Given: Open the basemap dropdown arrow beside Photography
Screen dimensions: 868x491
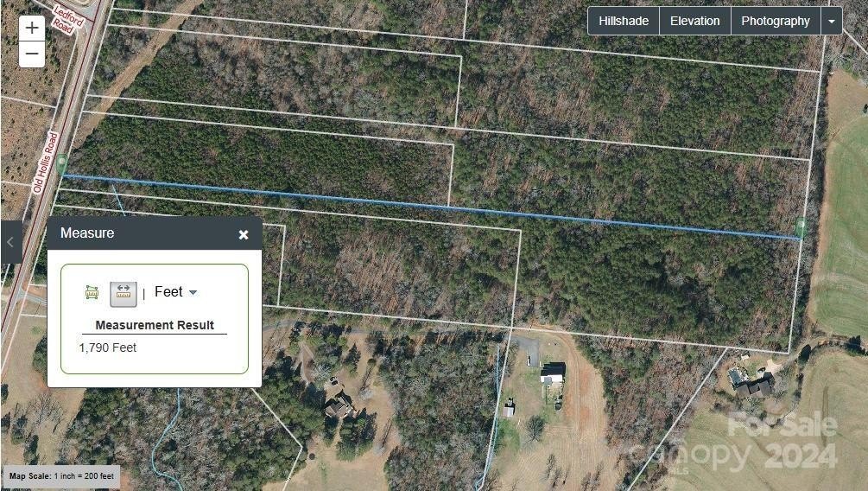Looking at the screenshot, I should click(832, 21).
